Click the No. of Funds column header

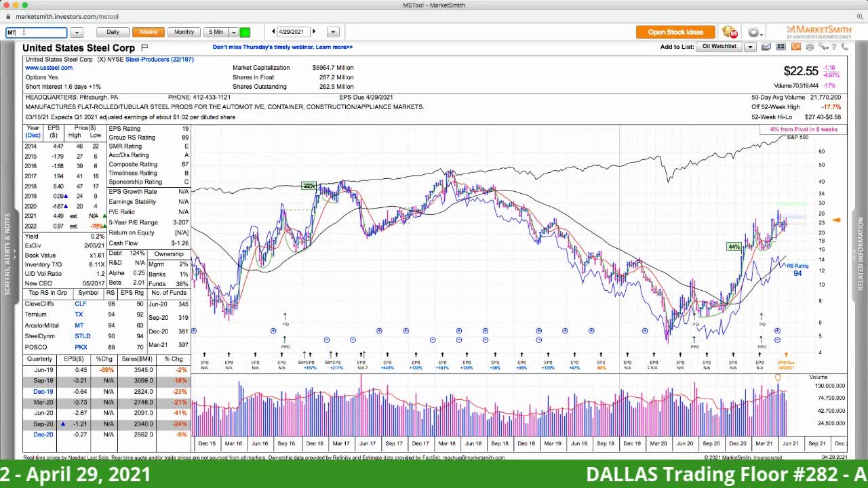(x=169, y=293)
